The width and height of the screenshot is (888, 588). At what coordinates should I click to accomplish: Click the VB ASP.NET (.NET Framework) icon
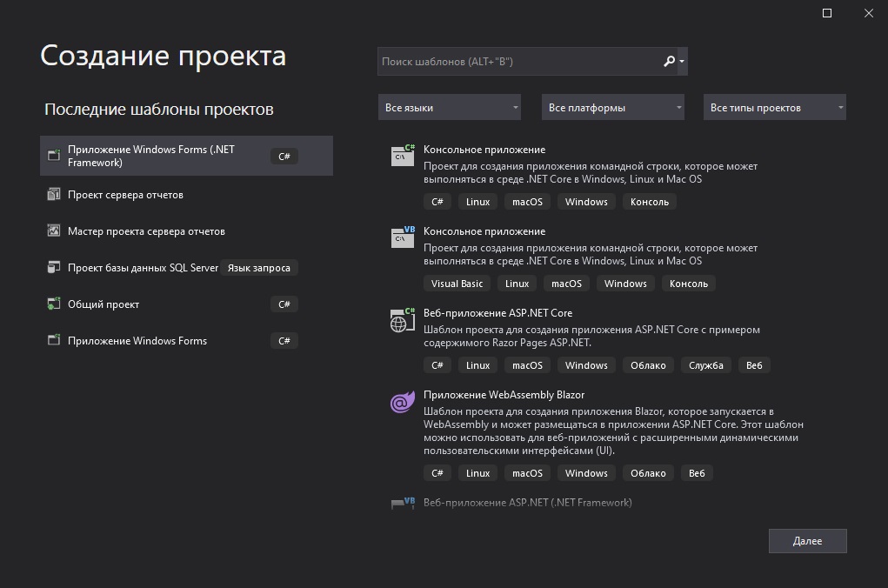pyautogui.click(x=403, y=503)
